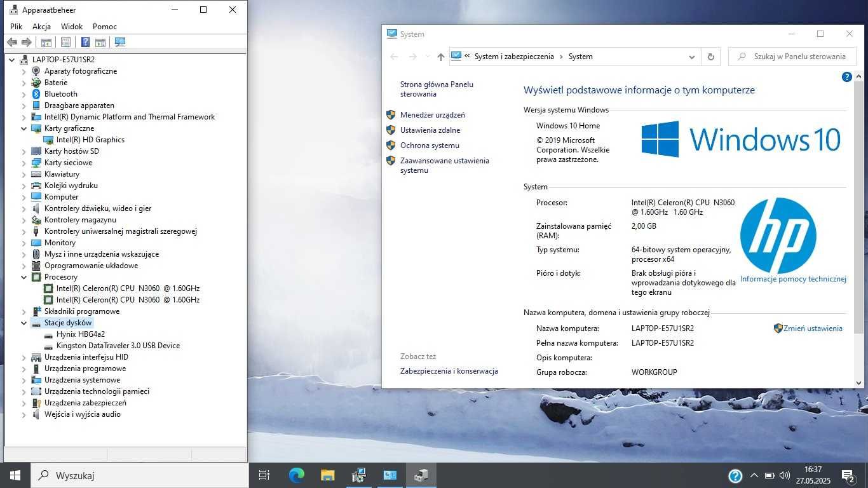Select Kolejki wydruku category
The image size is (868, 488).
pyautogui.click(x=71, y=186)
